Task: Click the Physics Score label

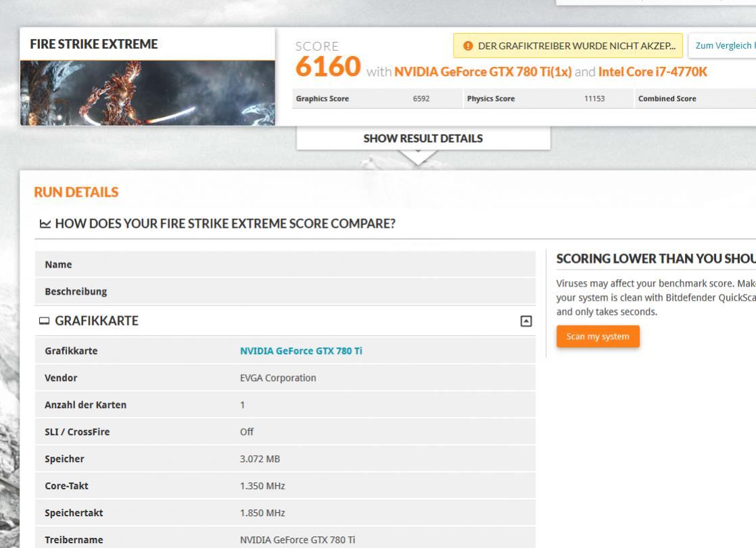Action: [491, 99]
